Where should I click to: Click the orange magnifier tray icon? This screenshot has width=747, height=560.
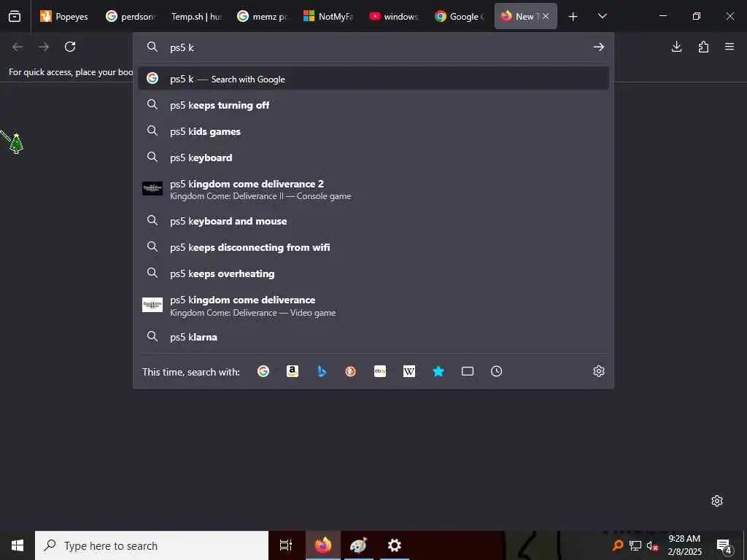click(x=617, y=545)
